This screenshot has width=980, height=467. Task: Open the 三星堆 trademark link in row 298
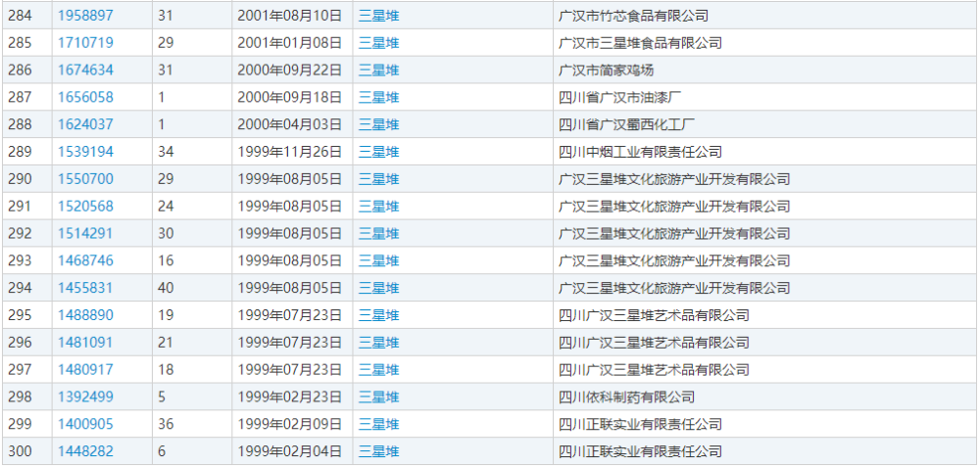[x=378, y=397]
